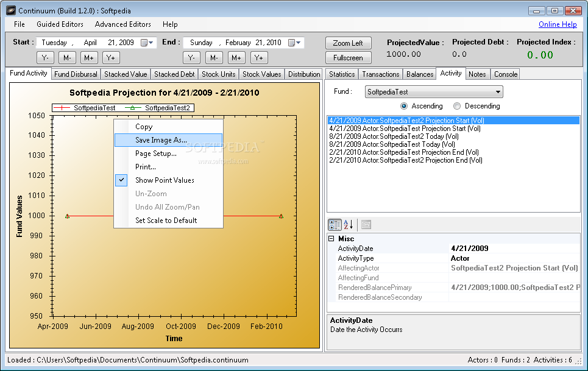Open the End date calendar icon

click(x=291, y=43)
